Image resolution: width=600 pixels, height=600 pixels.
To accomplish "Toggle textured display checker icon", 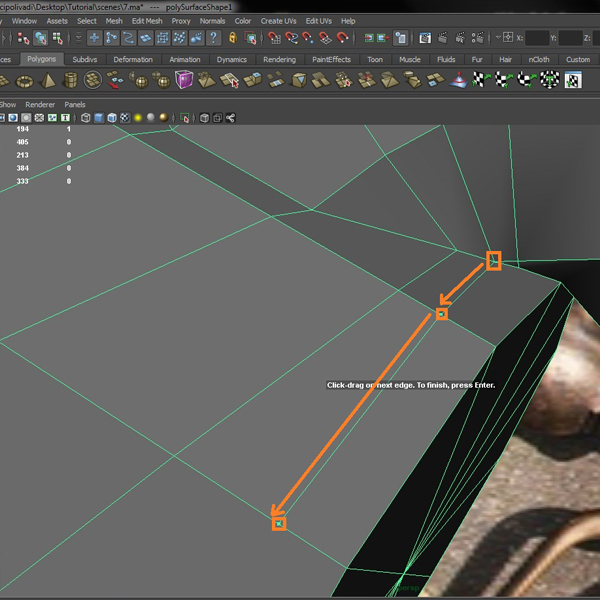I will pyautogui.click(x=125, y=118).
